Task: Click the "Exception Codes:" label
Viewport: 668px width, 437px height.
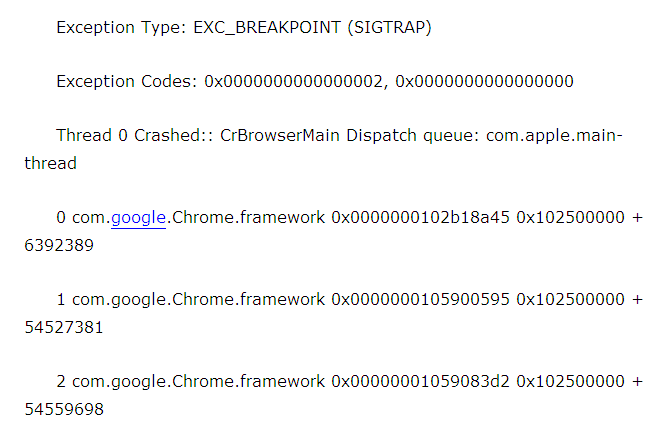Action: (127, 81)
